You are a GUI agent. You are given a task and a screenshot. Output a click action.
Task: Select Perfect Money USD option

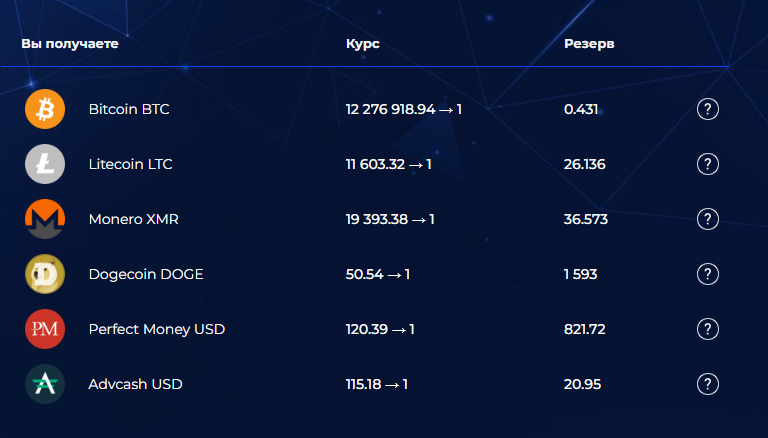156,329
